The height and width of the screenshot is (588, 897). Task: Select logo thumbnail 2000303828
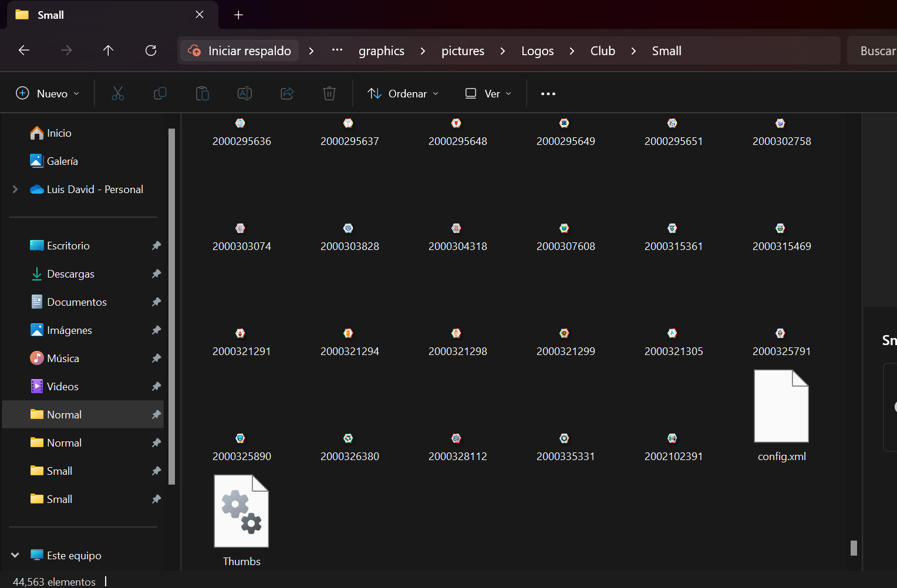tap(348, 228)
